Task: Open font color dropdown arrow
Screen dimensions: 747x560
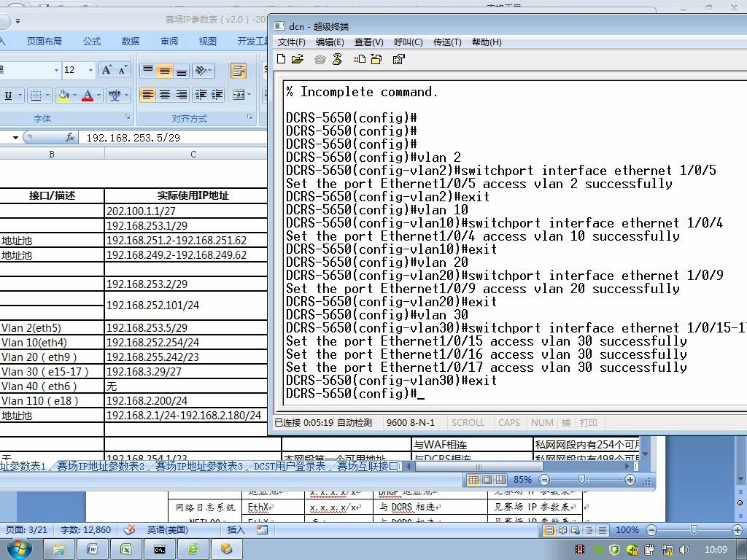Action: tap(98, 96)
